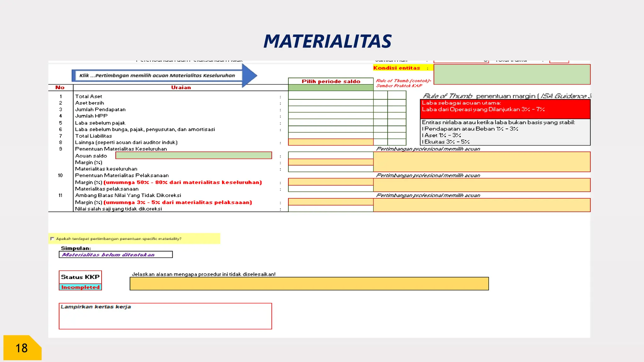Click professional judgment box beside Acuan saldo
This screenshot has height=362, width=644.
(x=482, y=162)
